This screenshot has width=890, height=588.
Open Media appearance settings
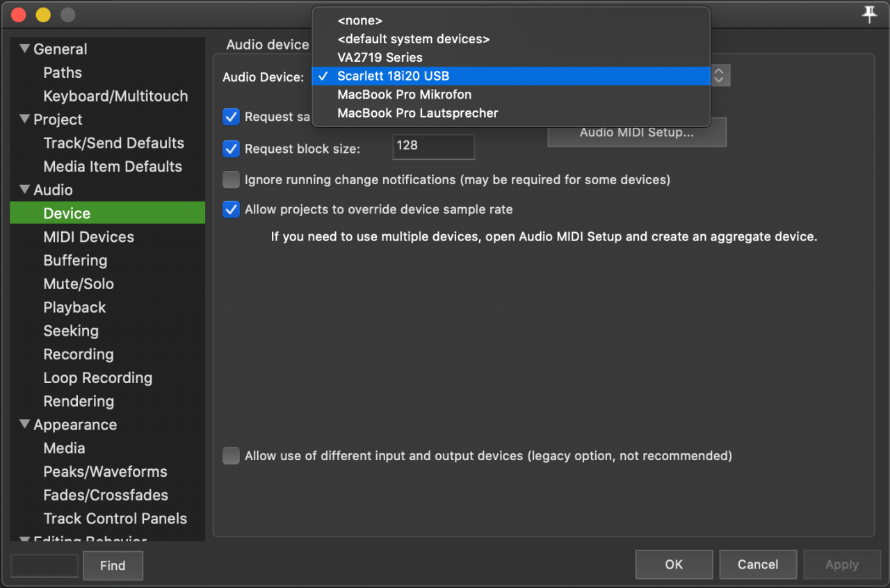click(64, 448)
